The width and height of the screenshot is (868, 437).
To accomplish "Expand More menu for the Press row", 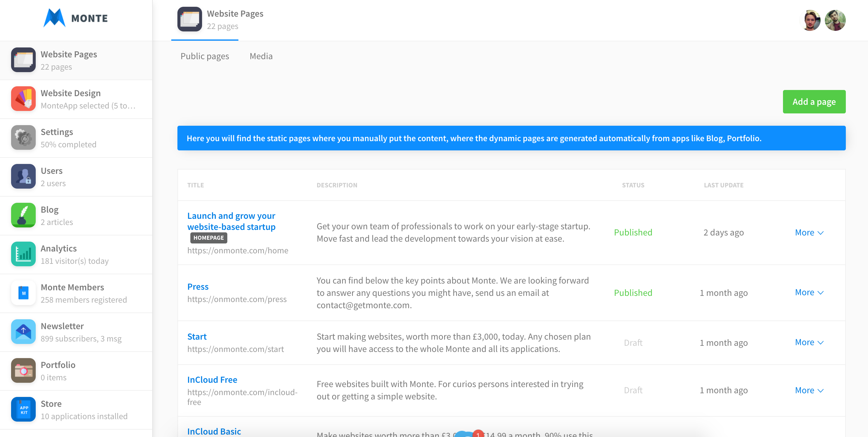I will pyautogui.click(x=809, y=292).
